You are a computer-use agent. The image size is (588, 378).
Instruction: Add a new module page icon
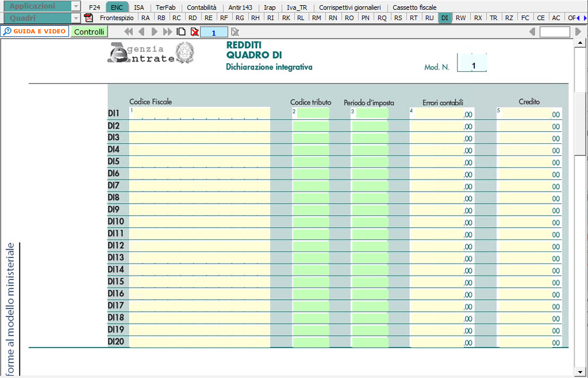coord(182,32)
